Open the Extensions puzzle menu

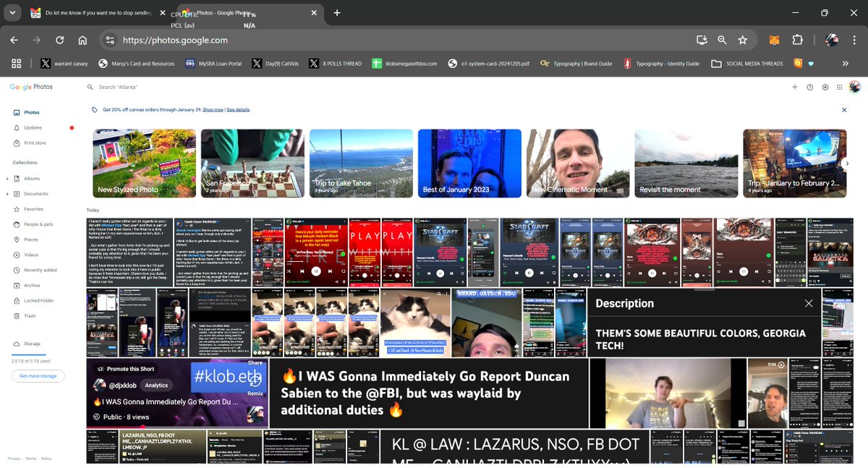click(x=797, y=41)
